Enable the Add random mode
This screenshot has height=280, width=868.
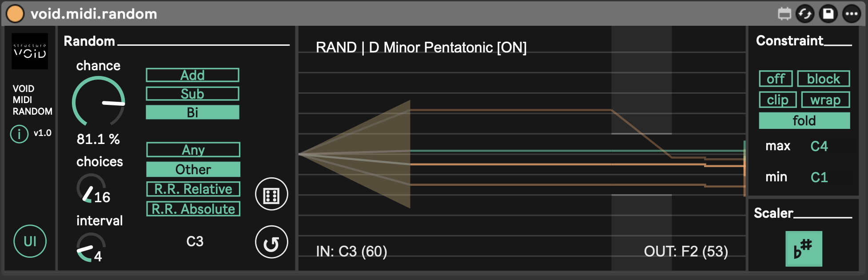click(x=192, y=75)
